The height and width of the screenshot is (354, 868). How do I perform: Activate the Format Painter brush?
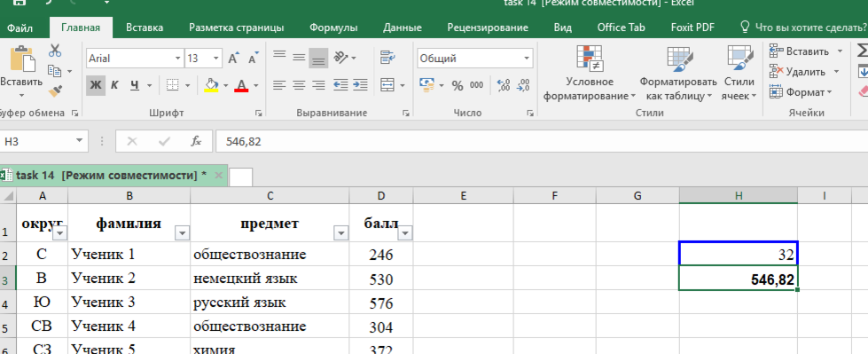pyautogui.click(x=55, y=90)
